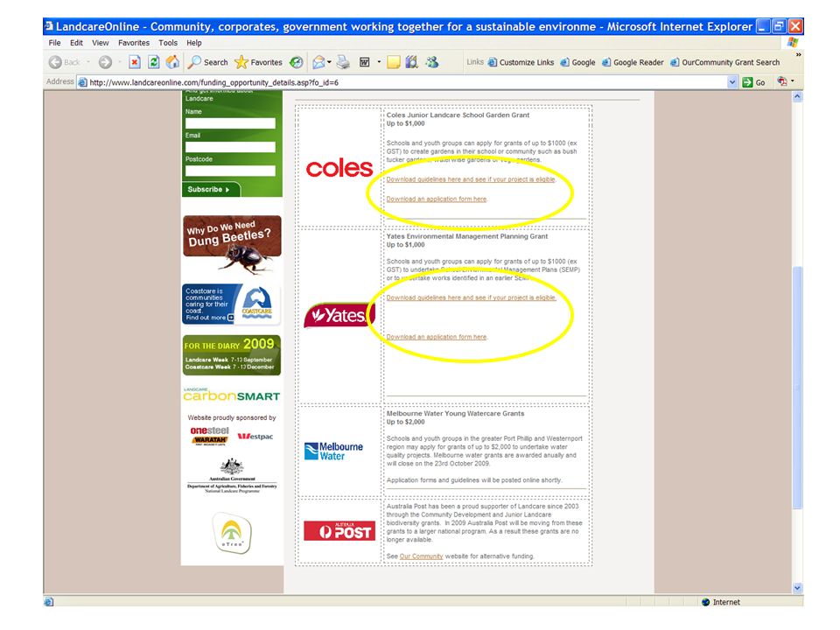Viewport: 840px width, 630px height.
Task: Click the Australian Government crest logo
Action: (232, 475)
